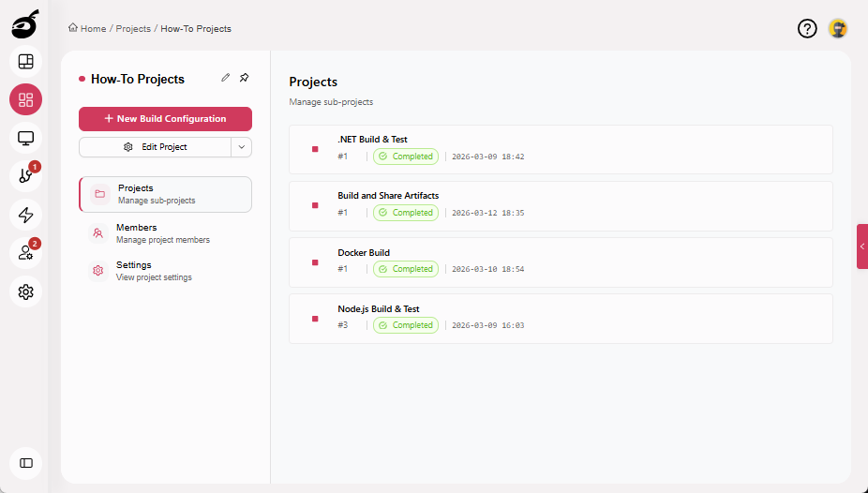Click the home icon in breadcrumb
Viewport: 868px width, 493px height.
pos(73,28)
